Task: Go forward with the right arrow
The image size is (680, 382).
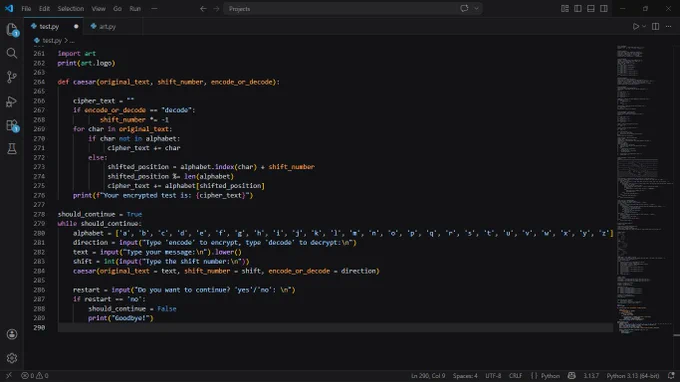Action: tap(216, 9)
